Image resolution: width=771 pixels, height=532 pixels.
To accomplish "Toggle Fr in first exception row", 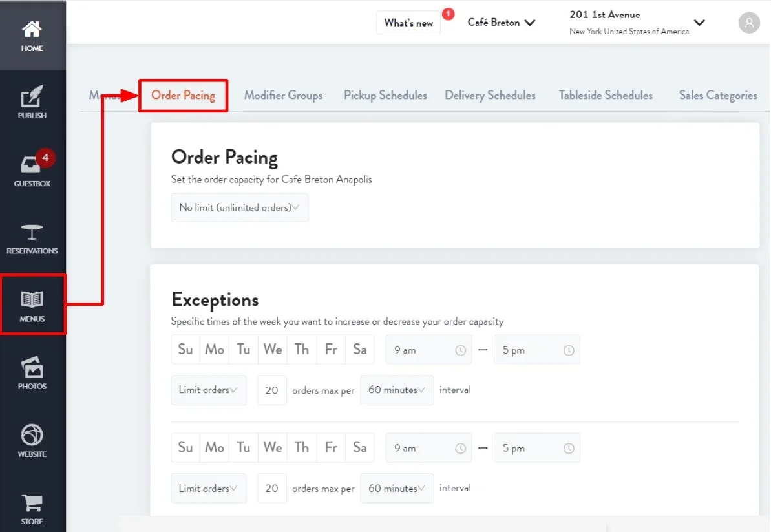I will (x=331, y=350).
